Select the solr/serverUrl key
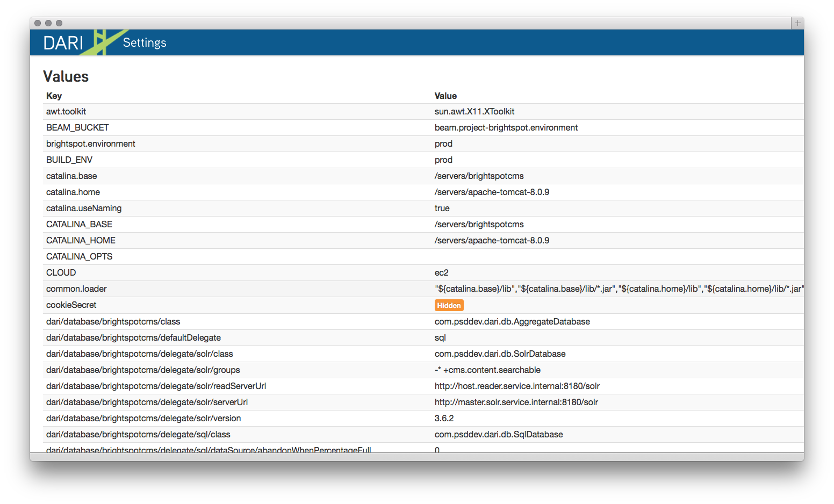The width and height of the screenshot is (834, 504). tap(147, 402)
